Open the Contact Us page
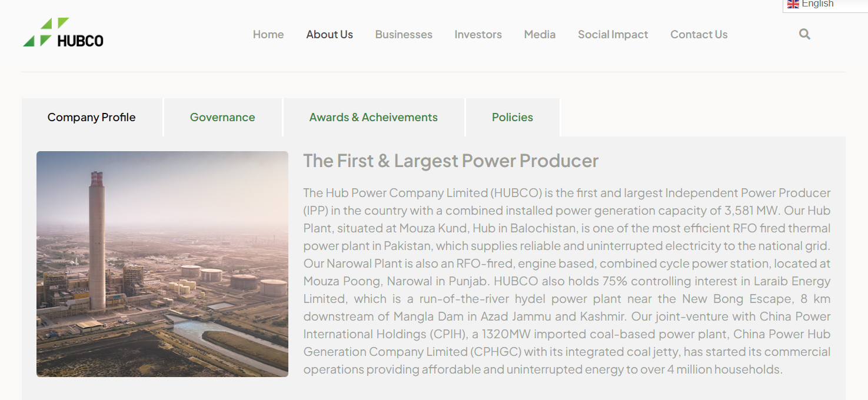 [699, 35]
